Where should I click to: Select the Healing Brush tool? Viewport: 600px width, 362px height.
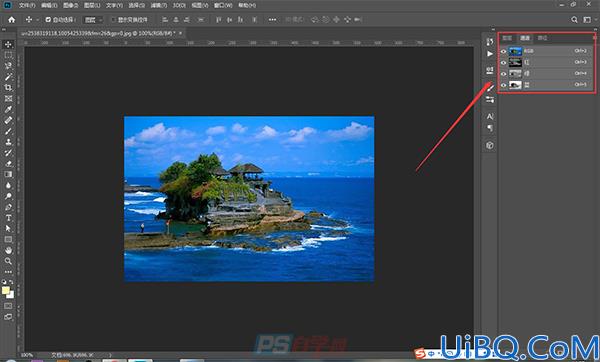(x=8, y=120)
